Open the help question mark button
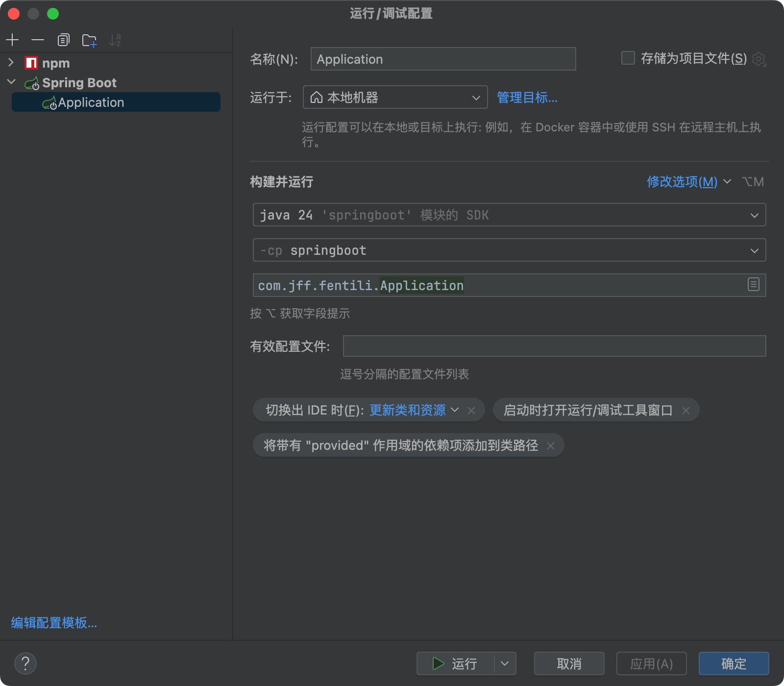This screenshot has height=686, width=784. (x=25, y=663)
